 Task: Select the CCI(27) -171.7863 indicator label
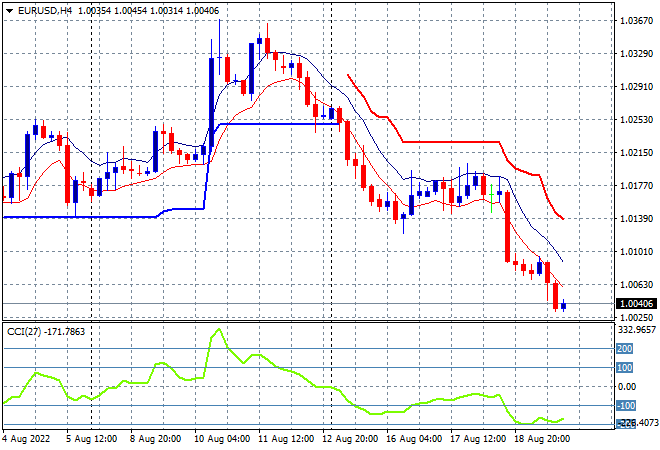tap(46, 332)
